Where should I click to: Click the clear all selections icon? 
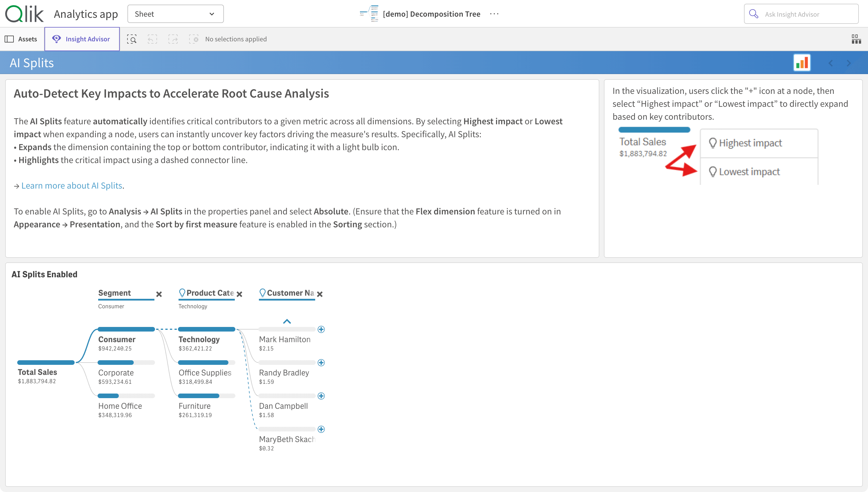193,39
